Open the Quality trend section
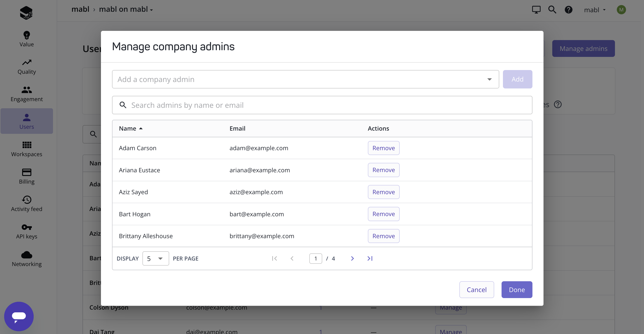Screen dimensions: 644x334 coord(27,67)
